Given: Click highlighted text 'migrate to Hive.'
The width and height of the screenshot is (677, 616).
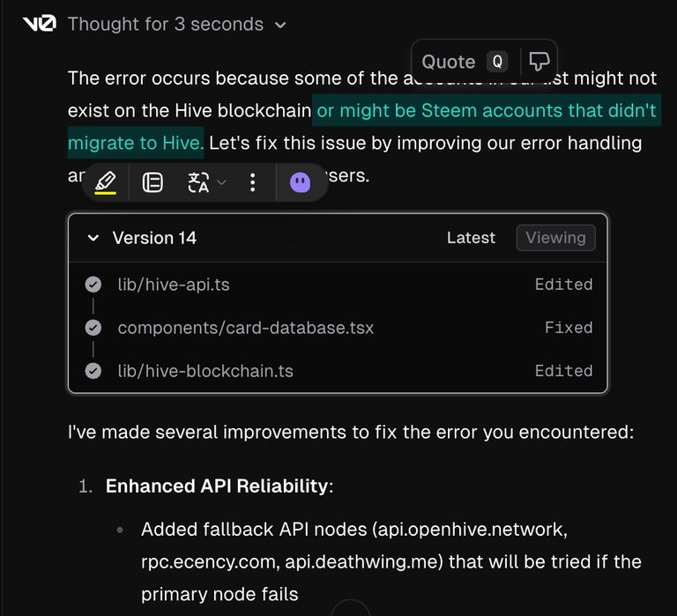Looking at the screenshot, I should point(136,143).
